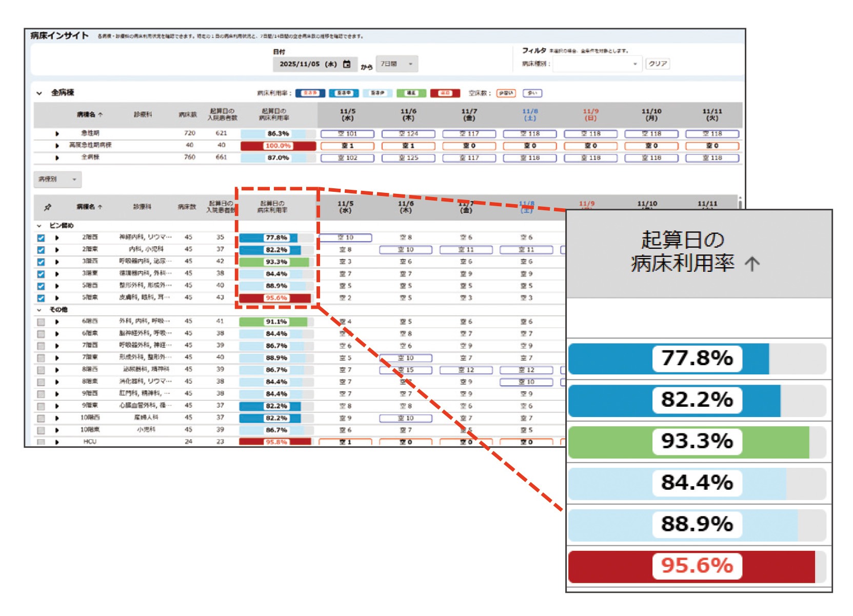Click the 2025/11/05 date field

click(x=308, y=64)
